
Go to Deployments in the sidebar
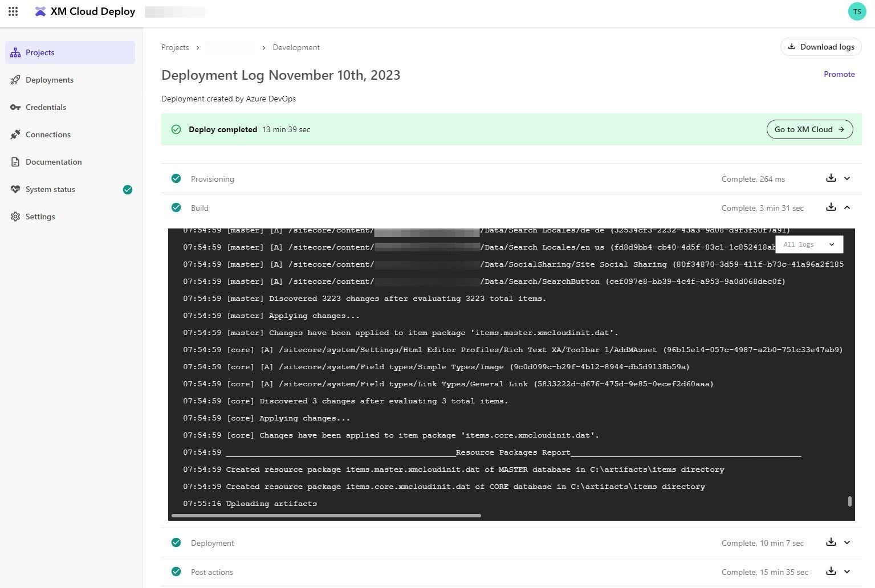(70, 80)
